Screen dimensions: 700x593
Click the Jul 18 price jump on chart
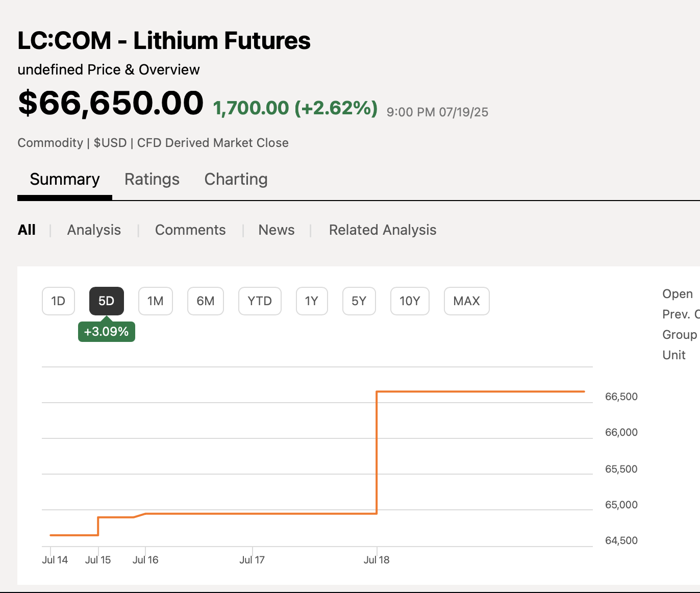pos(377,452)
